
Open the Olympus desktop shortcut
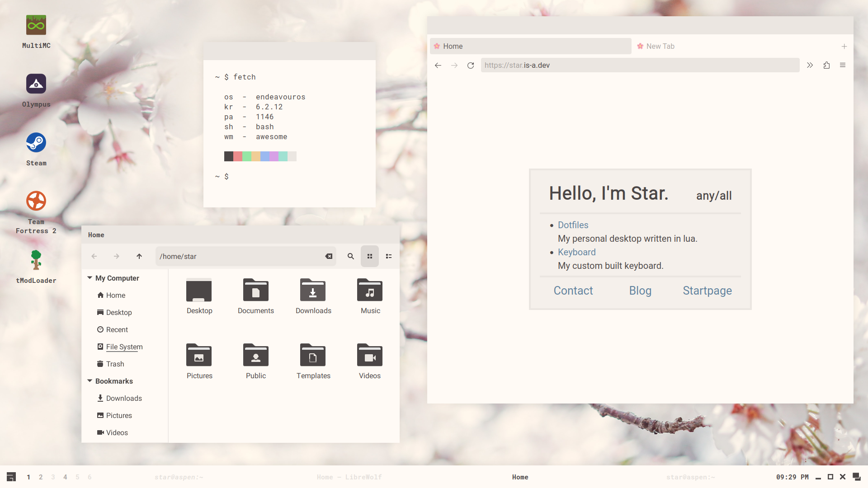(36, 84)
